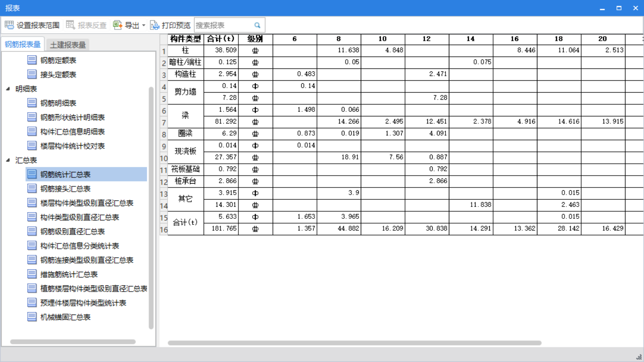Click the tree panel horizontal scrollbar
Screen dimensions: 644x362
point(73,342)
